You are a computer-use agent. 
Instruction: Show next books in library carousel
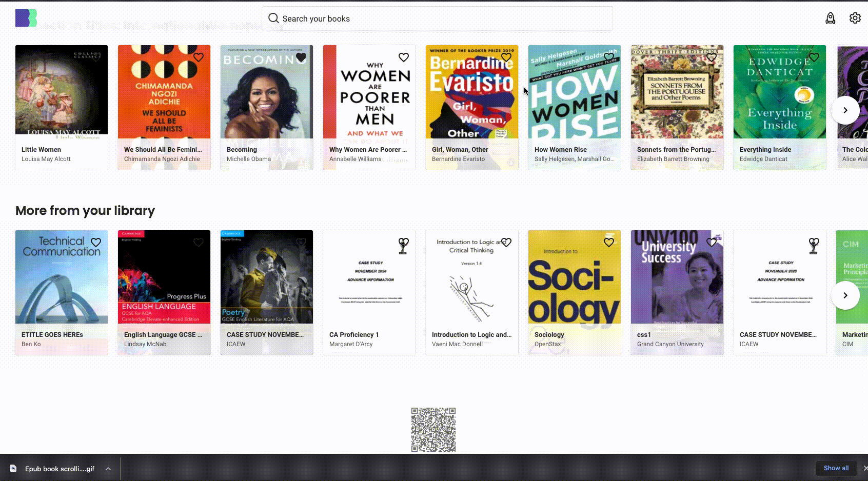845,295
